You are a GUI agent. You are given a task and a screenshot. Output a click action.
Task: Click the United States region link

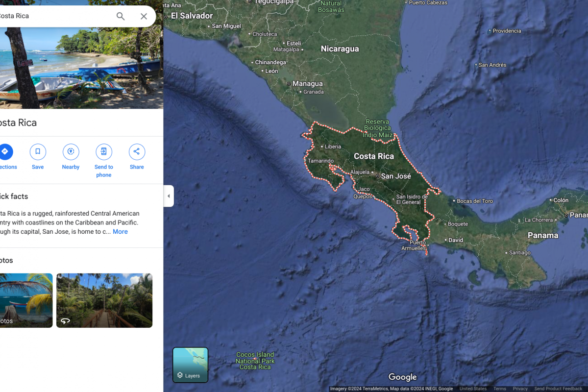pyautogui.click(x=473, y=389)
